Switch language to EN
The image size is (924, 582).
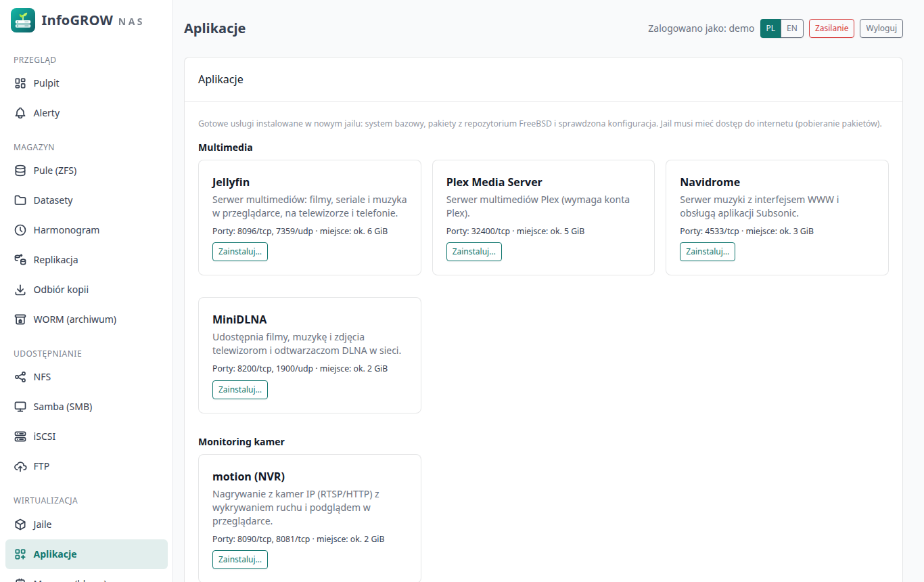(x=792, y=28)
